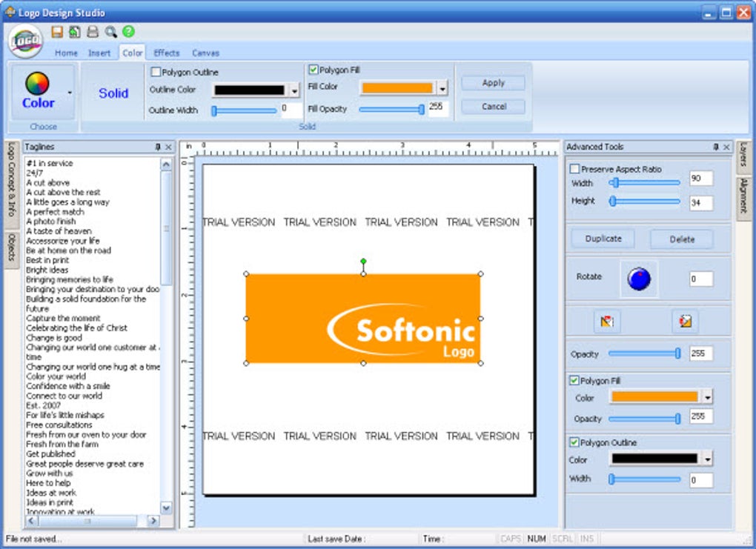Select tagline 'Get published'

tap(50, 453)
